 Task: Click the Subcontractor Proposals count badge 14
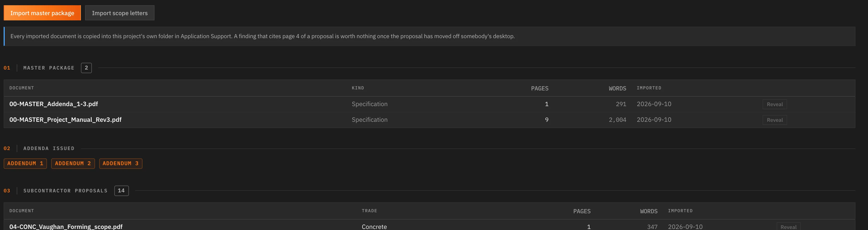tap(121, 191)
